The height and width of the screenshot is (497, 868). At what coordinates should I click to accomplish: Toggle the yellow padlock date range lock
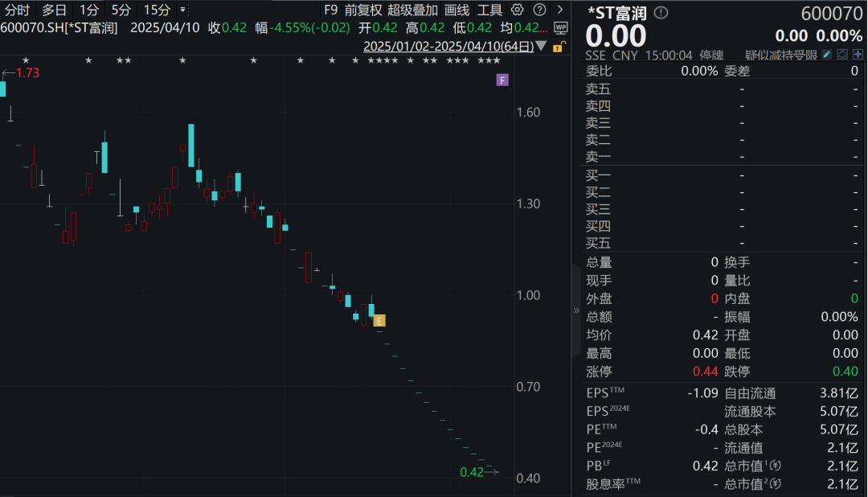pos(559,47)
